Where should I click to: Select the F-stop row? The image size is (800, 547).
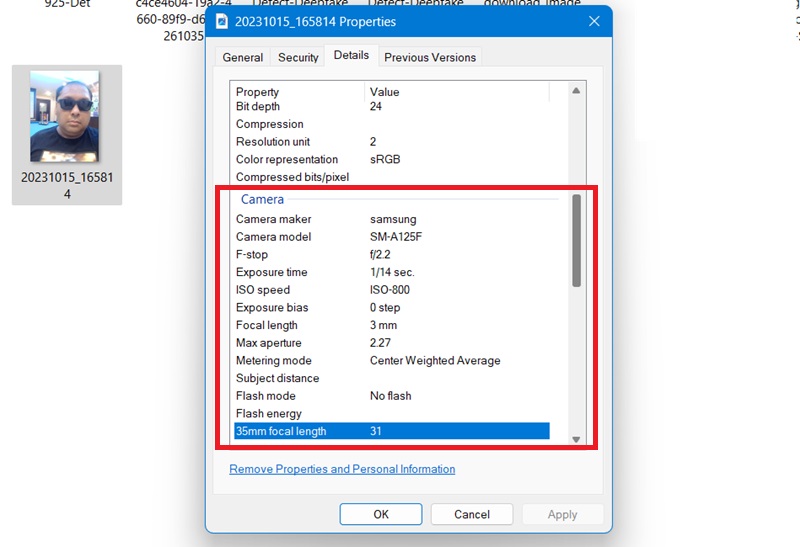(x=391, y=254)
